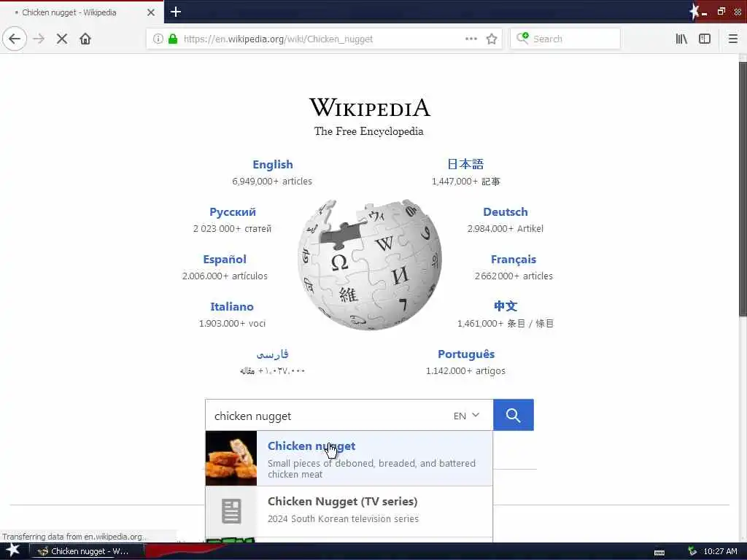
Task: Click the WIKIPEDIA title heading
Action: click(x=370, y=107)
